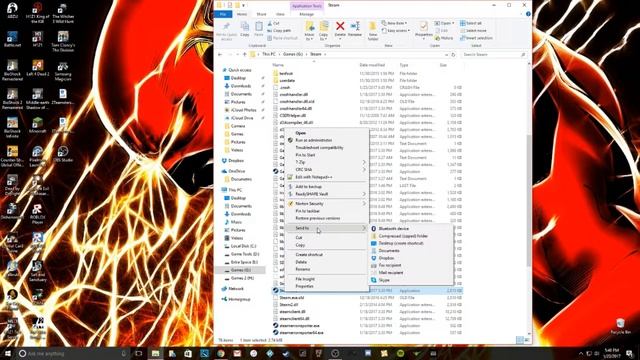Click Games (G:) in the address breadcrumb
Image resolution: width=640 pixels, height=360 pixels.
click(x=293, y=54)
